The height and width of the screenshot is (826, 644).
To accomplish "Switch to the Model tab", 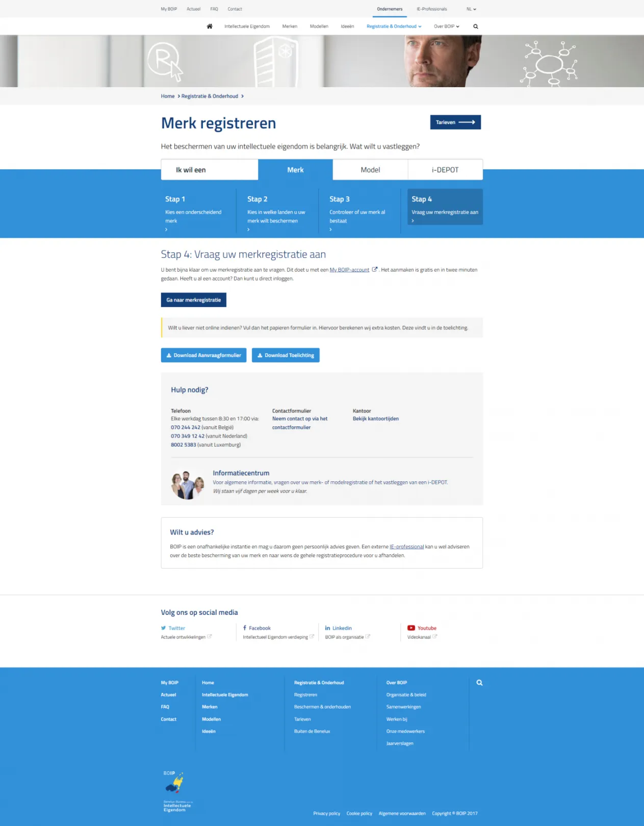I will tap(370, 170).
